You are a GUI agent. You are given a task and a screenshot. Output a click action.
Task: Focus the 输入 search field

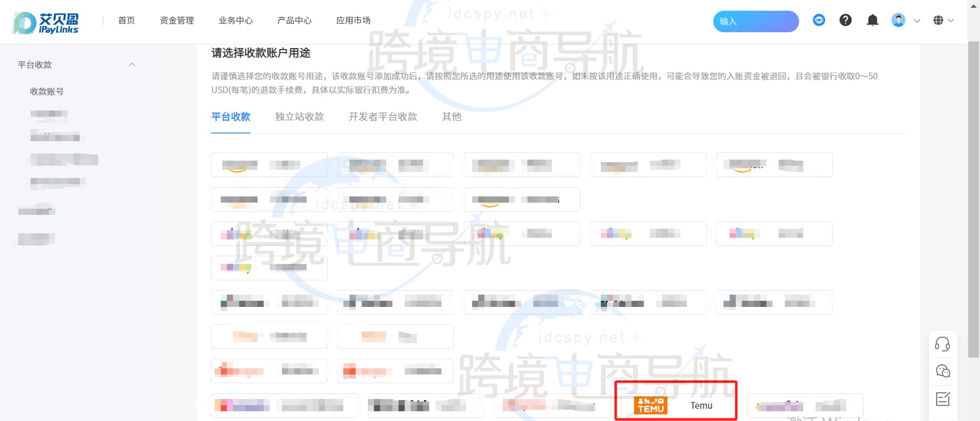pos(756,21)
